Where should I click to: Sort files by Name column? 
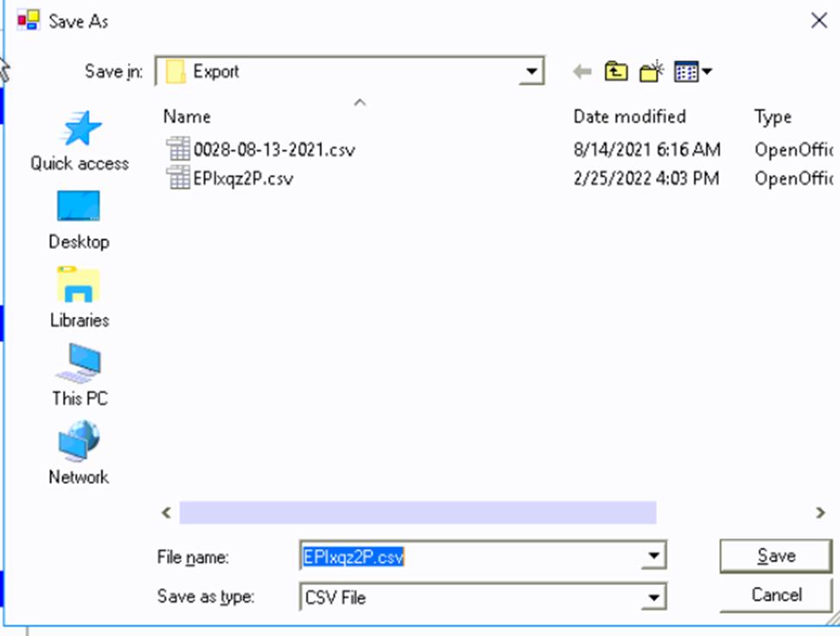tap(187, 117)
